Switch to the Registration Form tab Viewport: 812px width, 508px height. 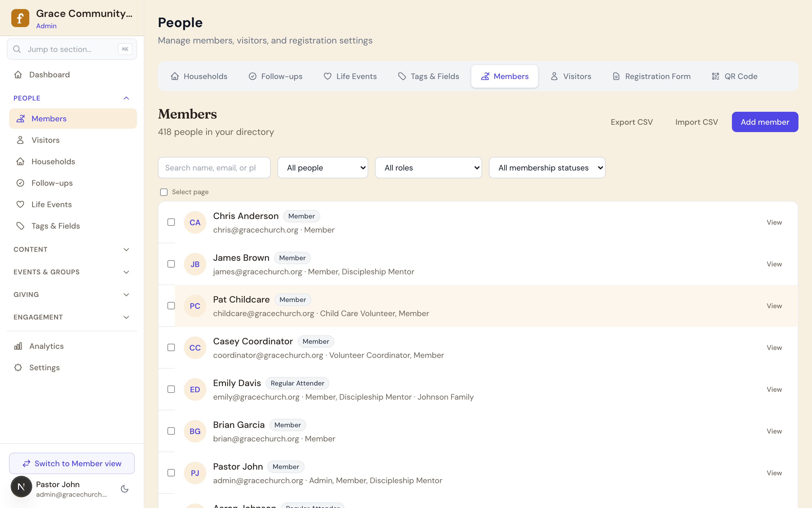651,76
